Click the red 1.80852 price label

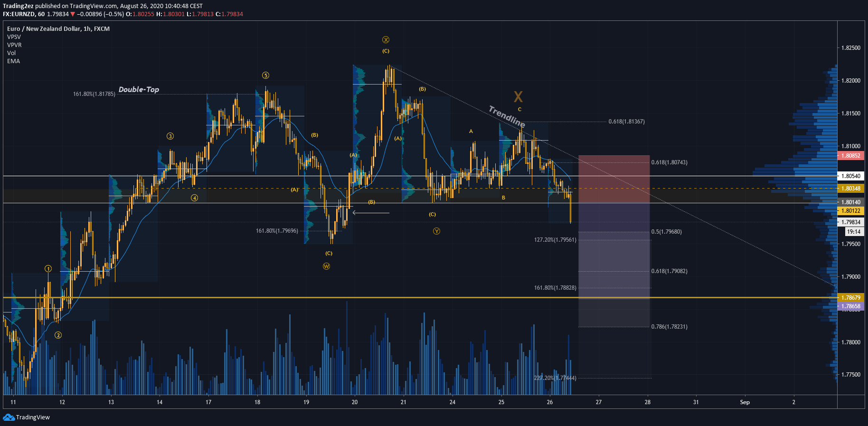click(x=851, y=156)
